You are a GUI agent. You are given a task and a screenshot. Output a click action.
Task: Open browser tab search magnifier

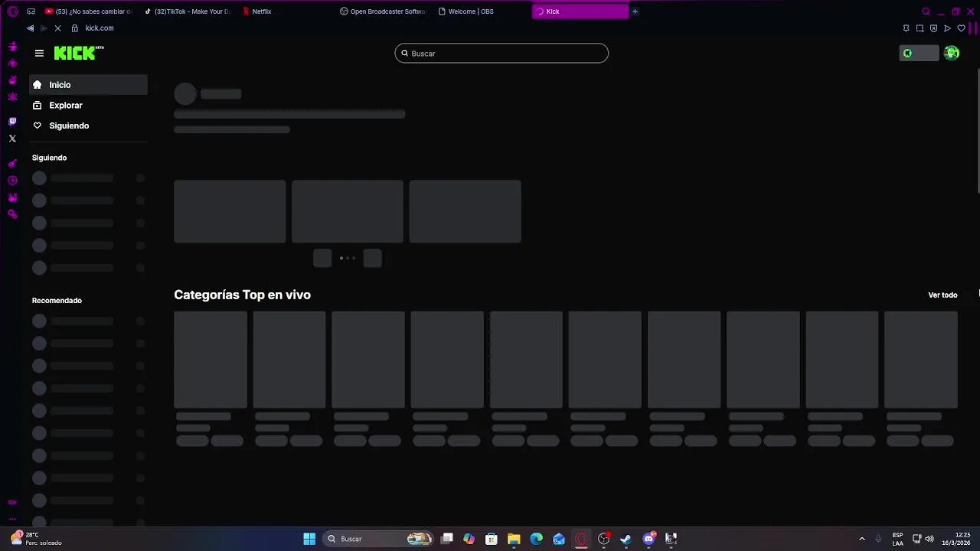coord(926,11)
